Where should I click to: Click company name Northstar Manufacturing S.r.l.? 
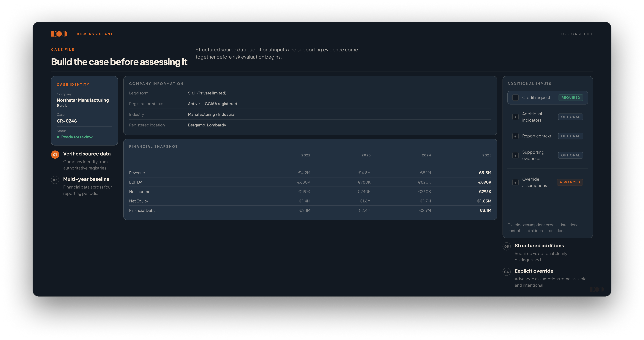83,103
